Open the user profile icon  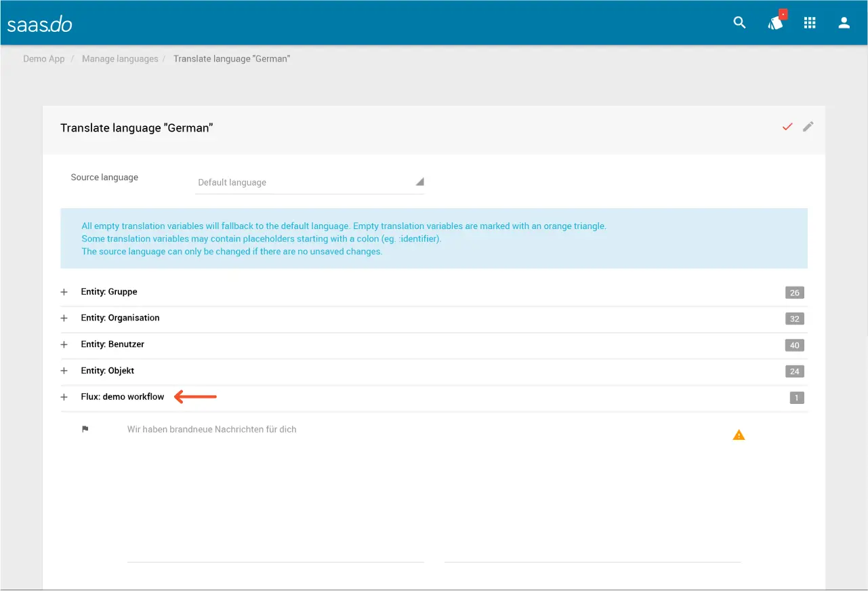point(844,23)
